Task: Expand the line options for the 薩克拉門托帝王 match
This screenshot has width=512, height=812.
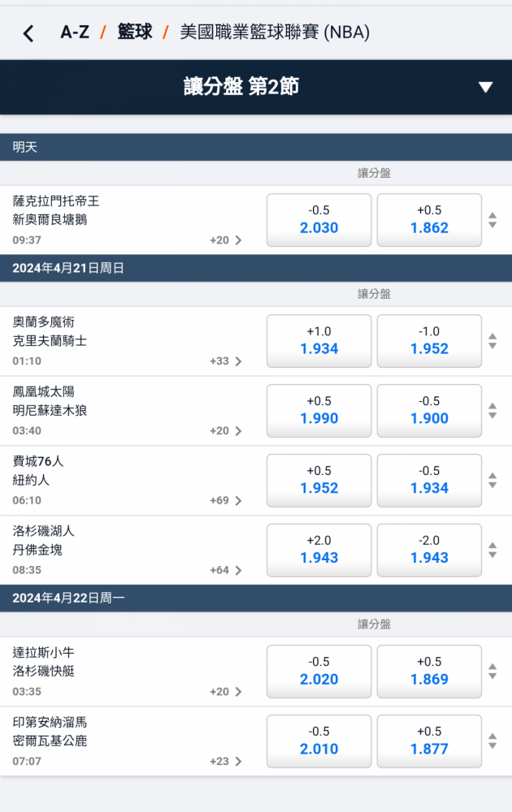Action: [x=492, y=220]
